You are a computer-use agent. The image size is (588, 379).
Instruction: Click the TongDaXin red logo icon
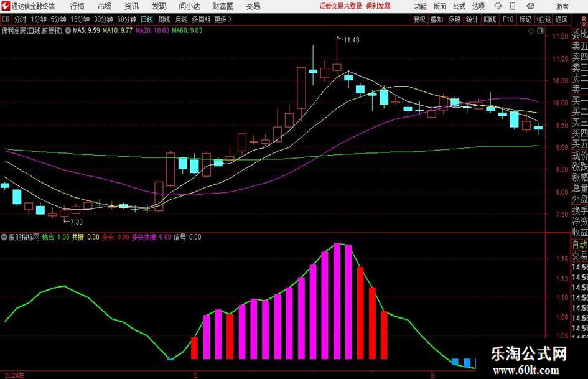[6, 6]
